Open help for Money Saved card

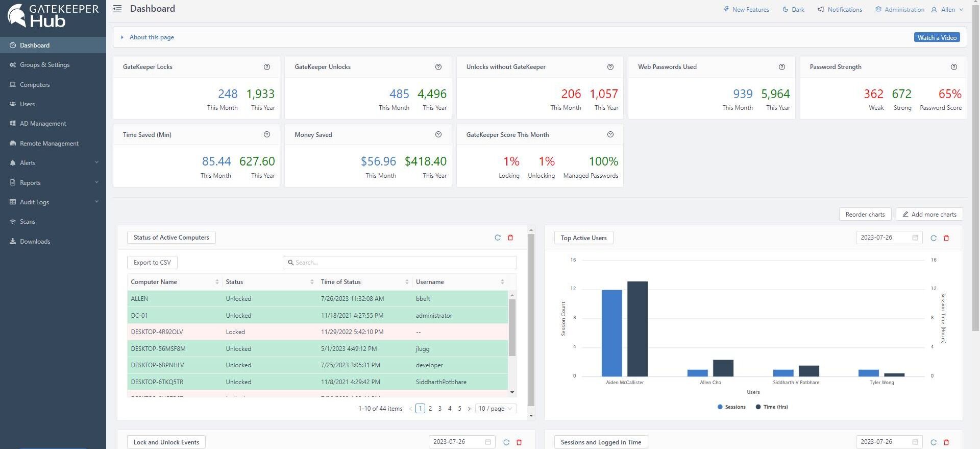[438, 134]
